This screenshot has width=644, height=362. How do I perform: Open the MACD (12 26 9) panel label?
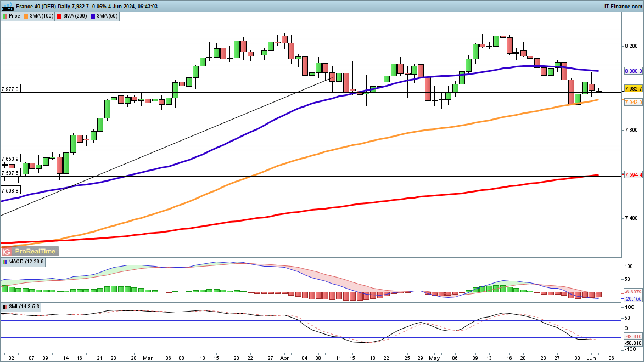(x=25, y=262)
